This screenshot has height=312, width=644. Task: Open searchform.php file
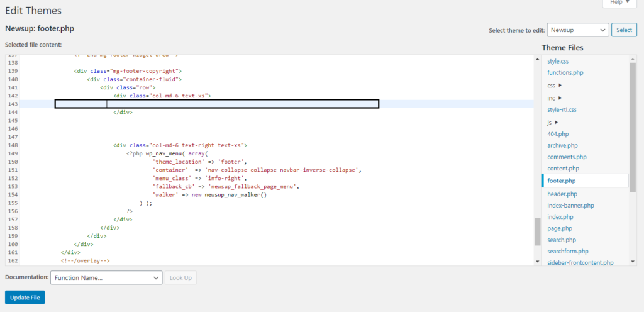tap(568, 251)
